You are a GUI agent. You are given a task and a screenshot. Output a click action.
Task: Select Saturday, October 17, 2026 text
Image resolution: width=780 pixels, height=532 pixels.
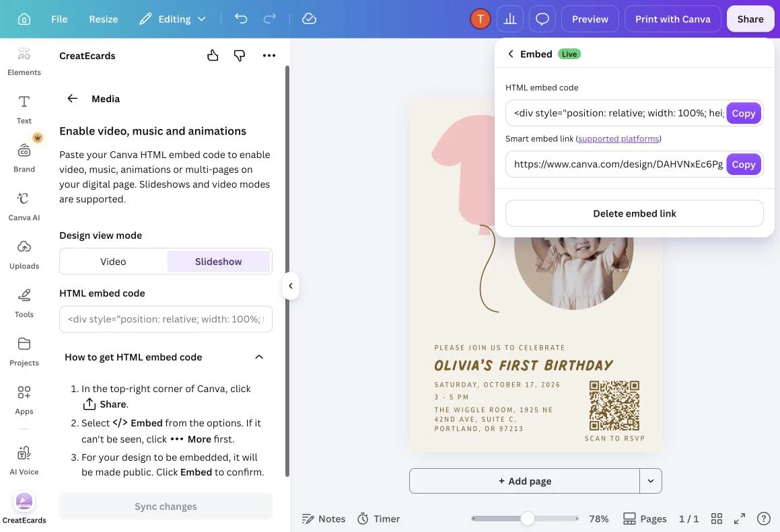click(497, 385)
